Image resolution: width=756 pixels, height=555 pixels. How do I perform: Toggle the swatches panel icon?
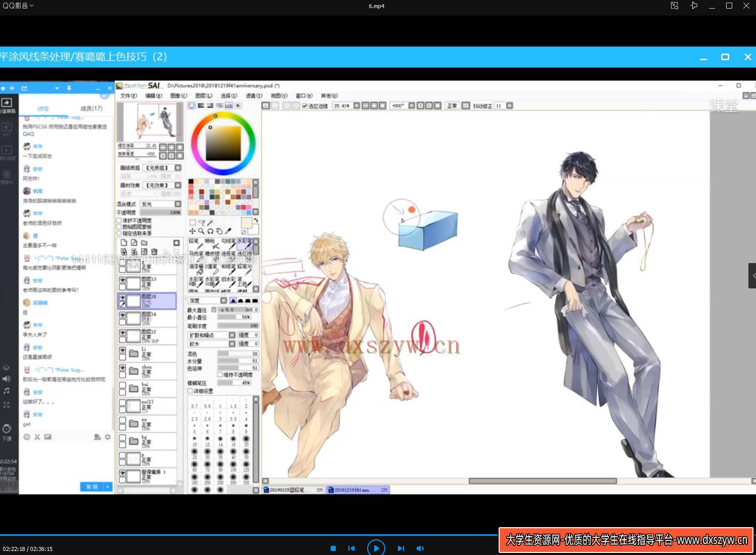point(229,106)
